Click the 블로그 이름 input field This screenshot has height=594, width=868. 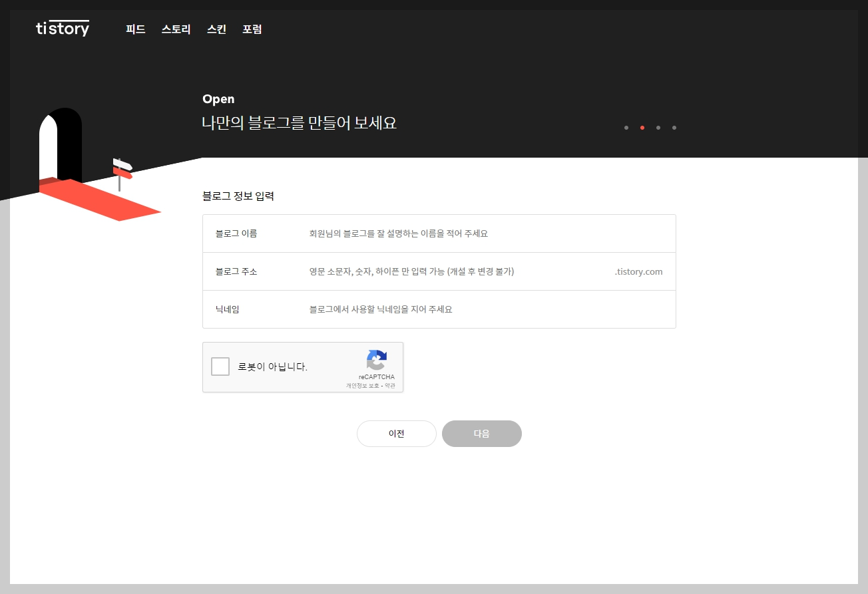(x=486, y=233)
